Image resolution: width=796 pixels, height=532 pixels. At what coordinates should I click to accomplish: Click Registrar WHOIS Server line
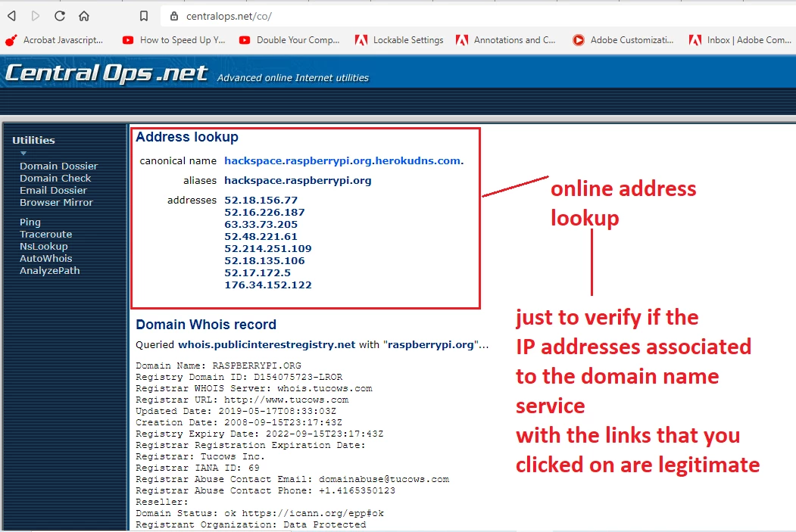(254, 388)
